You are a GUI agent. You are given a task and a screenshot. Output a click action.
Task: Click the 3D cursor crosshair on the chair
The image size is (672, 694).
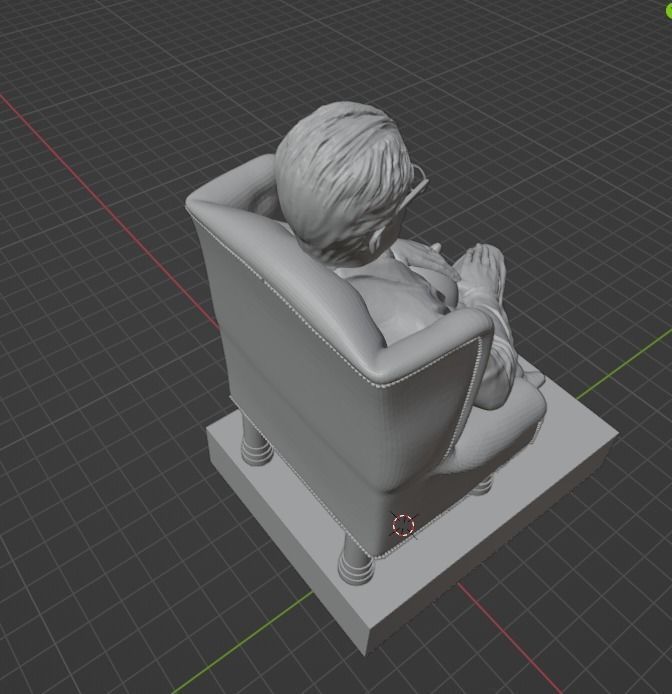pos(403,525)
